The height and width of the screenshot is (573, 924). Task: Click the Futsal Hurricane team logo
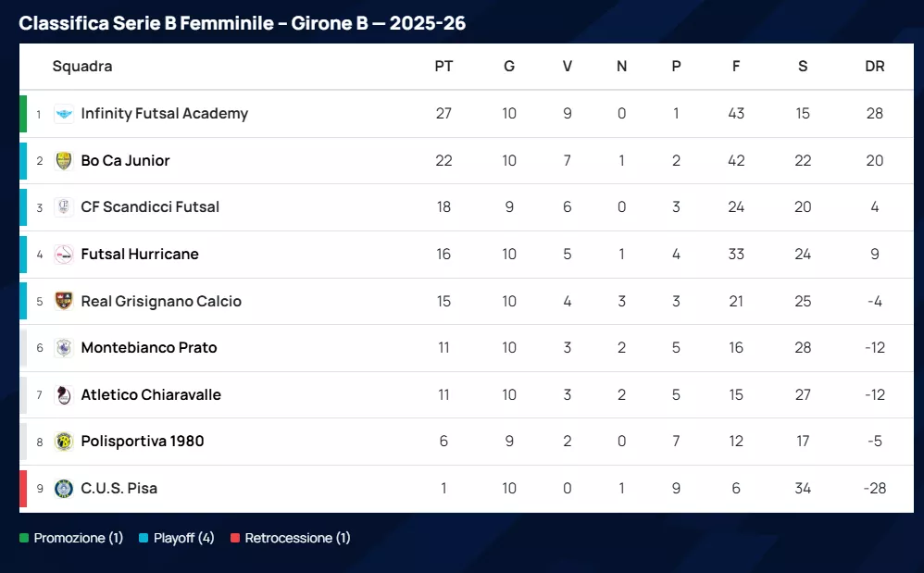[64, 255]
